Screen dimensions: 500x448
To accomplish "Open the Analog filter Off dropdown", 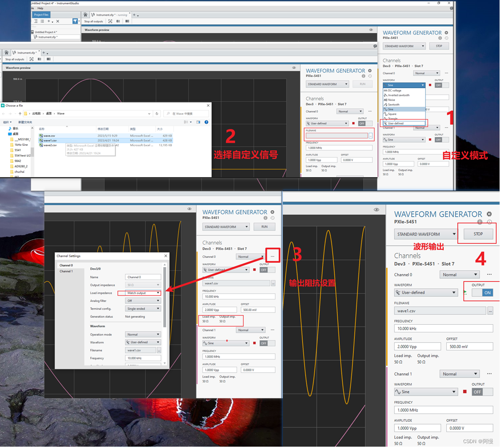I will [143, 301].
